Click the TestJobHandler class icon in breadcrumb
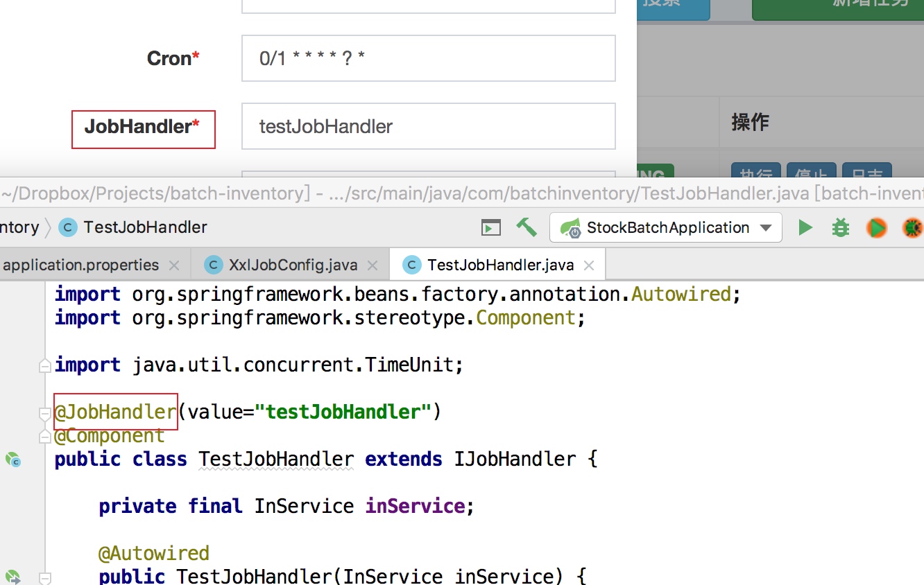The height and width of the screenshot is (585, 924). (x=68, y=227)
